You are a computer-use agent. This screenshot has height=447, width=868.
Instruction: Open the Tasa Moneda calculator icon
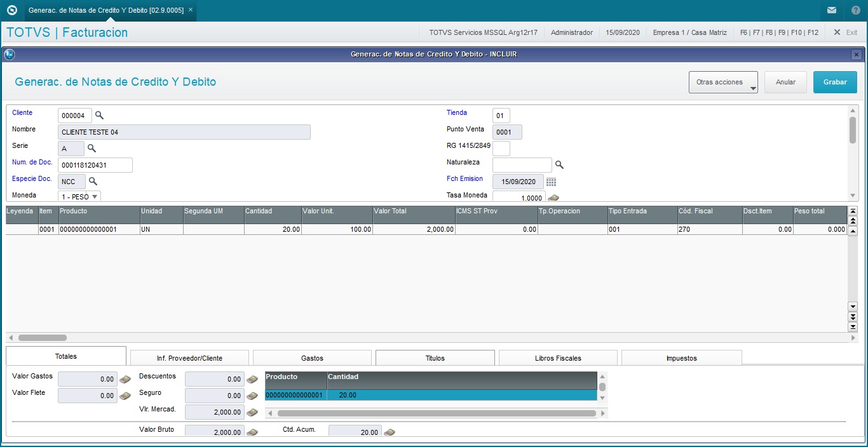point(553,198)
